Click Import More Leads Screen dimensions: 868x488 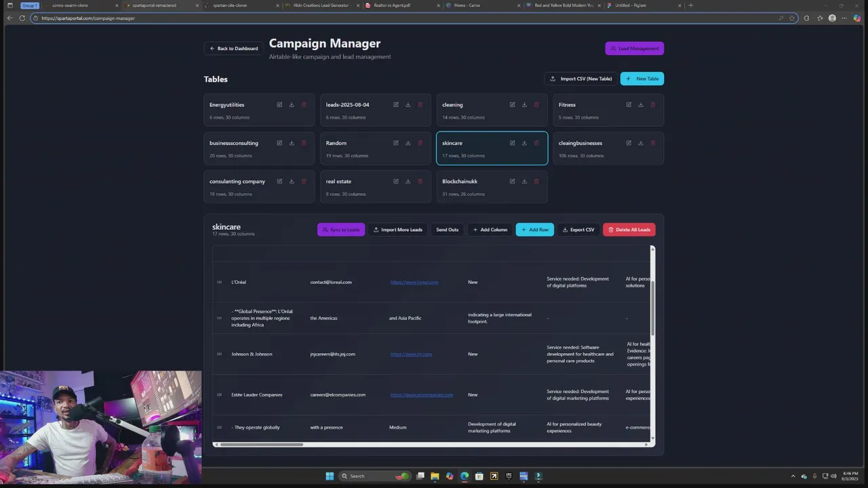(x=397, y=230)
